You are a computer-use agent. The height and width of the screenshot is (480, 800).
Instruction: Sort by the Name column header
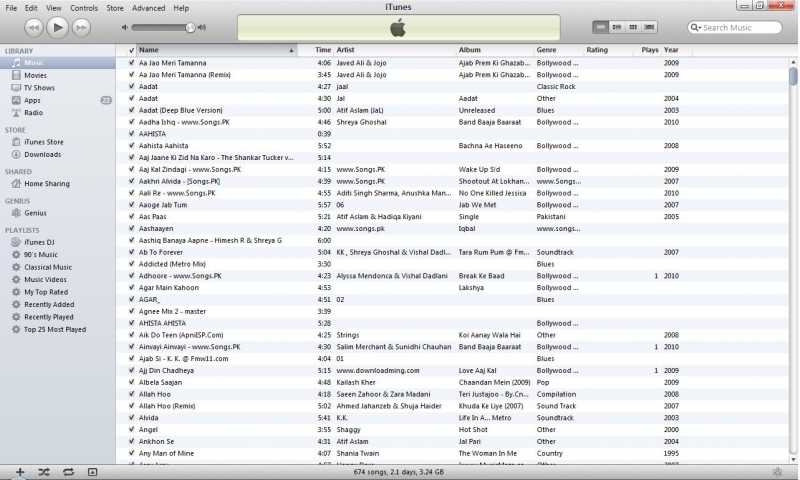click(x=217, y=50)
